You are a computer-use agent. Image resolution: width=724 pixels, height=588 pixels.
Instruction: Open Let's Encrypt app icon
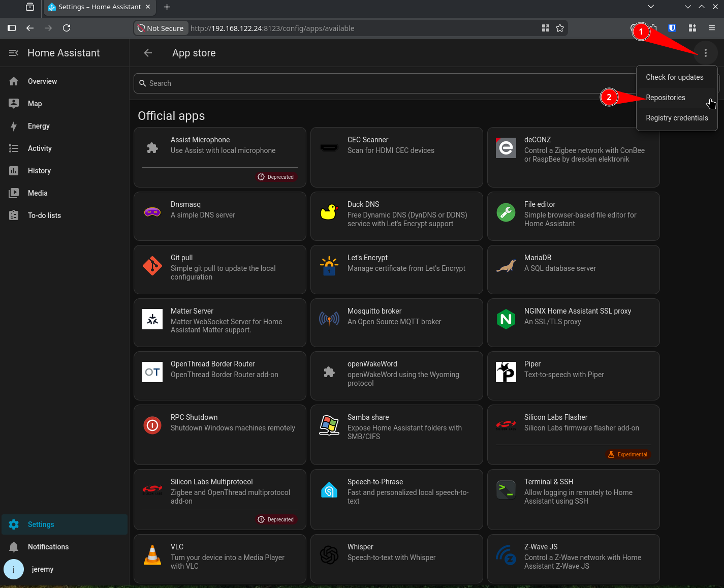coord(329,266)
